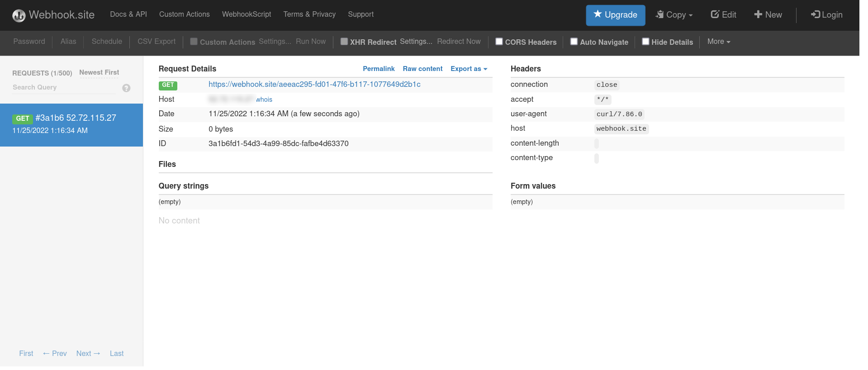This screenshot has height=370, width=868.
Task: Open the Raw content link
Action: [x=422, y=69]
